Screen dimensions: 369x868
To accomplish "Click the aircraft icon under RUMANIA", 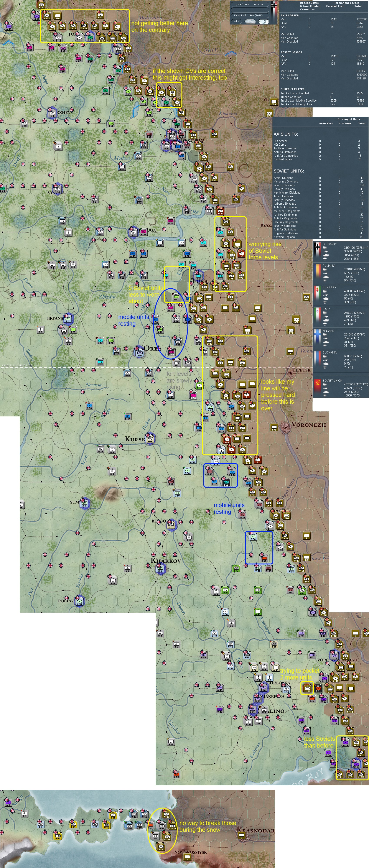I will [325, 281].
